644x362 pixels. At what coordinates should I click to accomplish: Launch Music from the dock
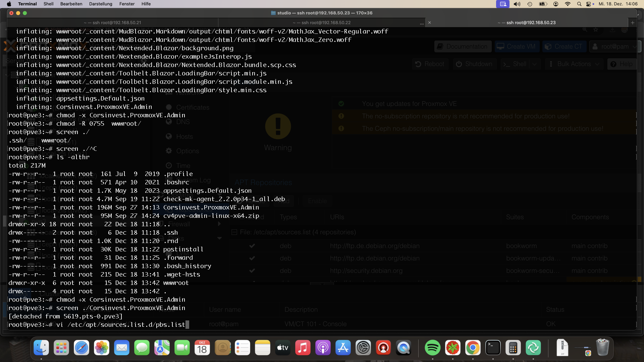pos(303,348)
